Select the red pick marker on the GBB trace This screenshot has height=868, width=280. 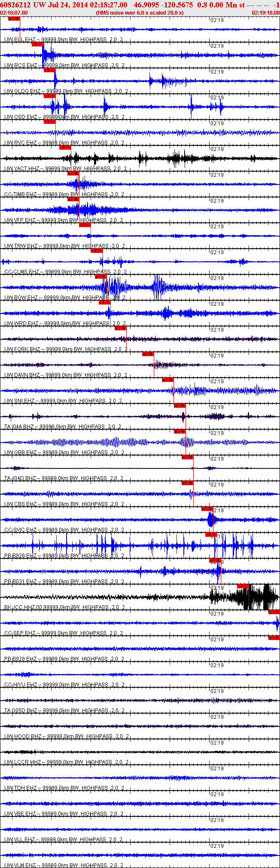tap(180, 431)
